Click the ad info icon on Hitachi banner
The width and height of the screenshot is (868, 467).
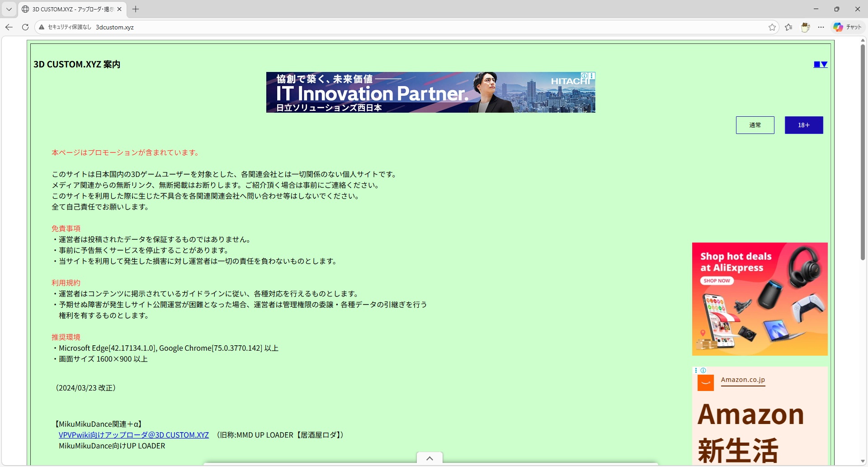click(x=584, y=76)
